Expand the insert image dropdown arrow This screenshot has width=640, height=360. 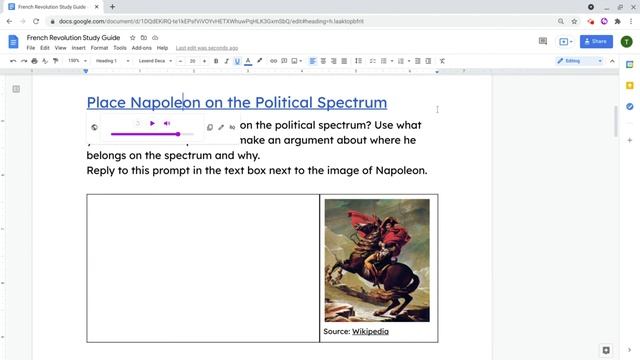pyautogui.click(x=301, y=61)
